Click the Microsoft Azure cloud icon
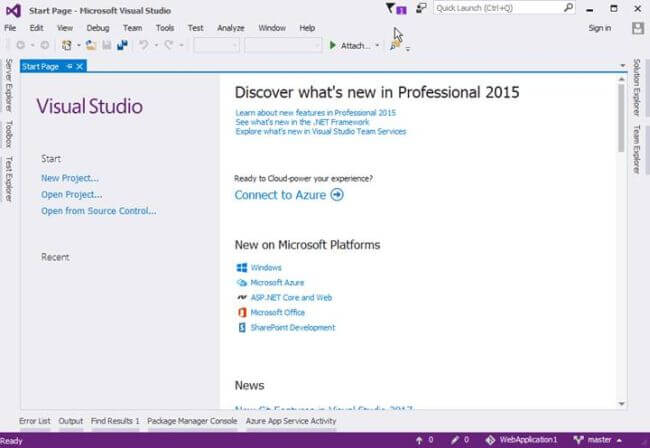Screen dimensions: 650x448 coord(242,283)
